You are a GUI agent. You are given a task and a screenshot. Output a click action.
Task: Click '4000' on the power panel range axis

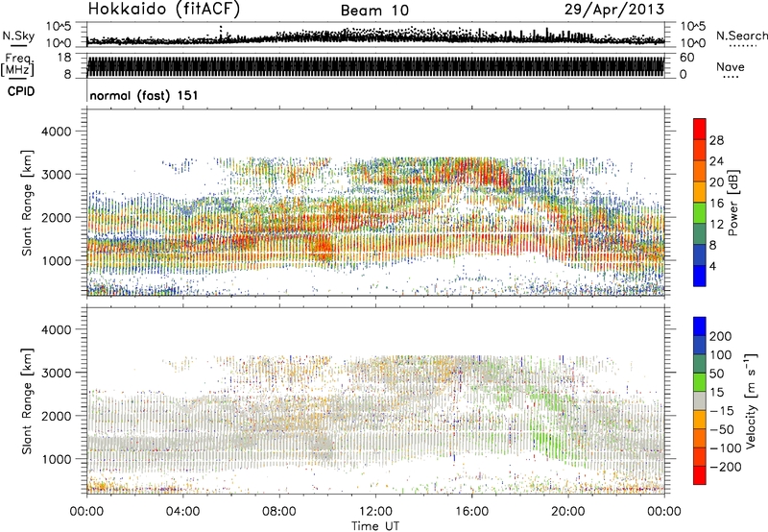tap(56, 132)
